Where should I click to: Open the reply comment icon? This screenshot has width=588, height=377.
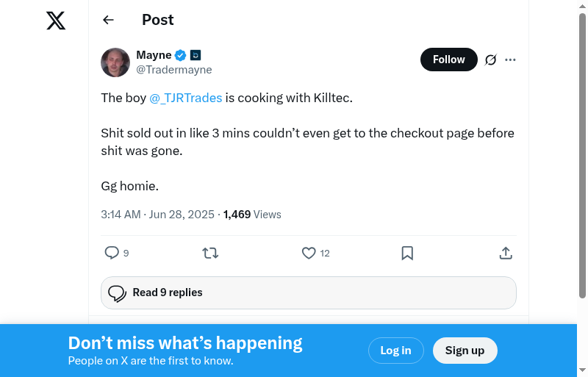tap(112, 253)
